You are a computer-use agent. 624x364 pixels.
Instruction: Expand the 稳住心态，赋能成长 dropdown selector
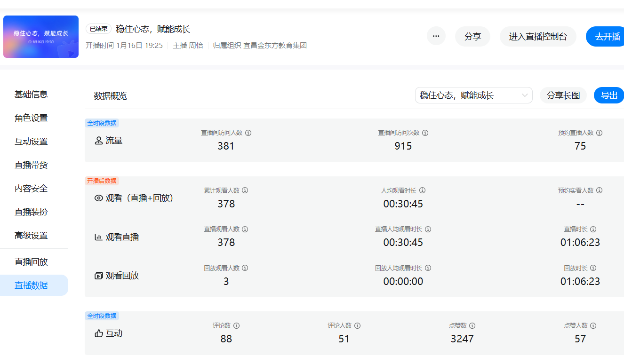473,95
